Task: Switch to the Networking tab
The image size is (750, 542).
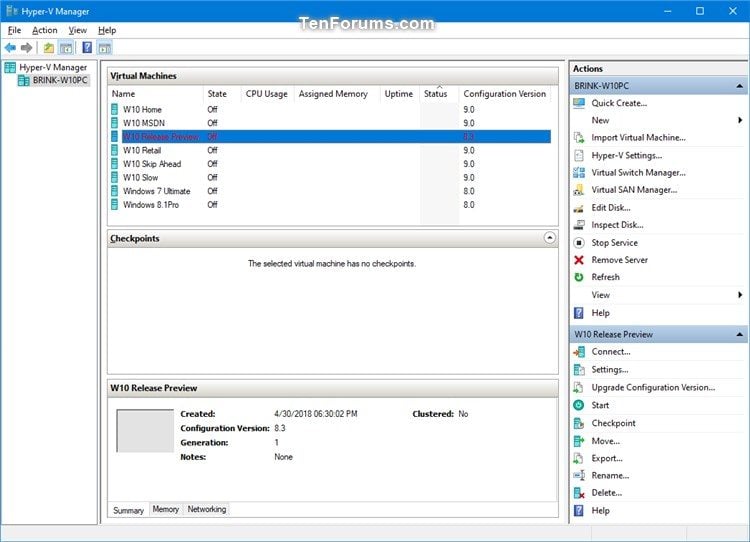Action: [x=207, y=509]
